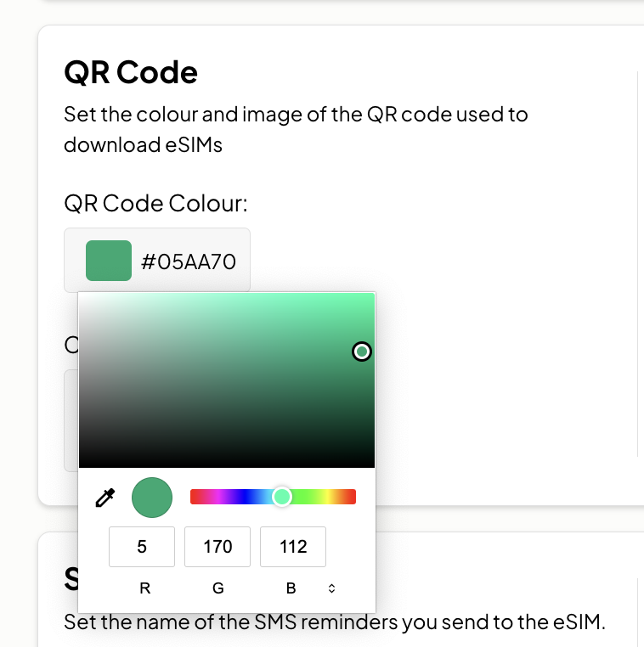Click the yellow section of hue slider
The height and width of the screenshot is (647, 644).
[328, 497]
